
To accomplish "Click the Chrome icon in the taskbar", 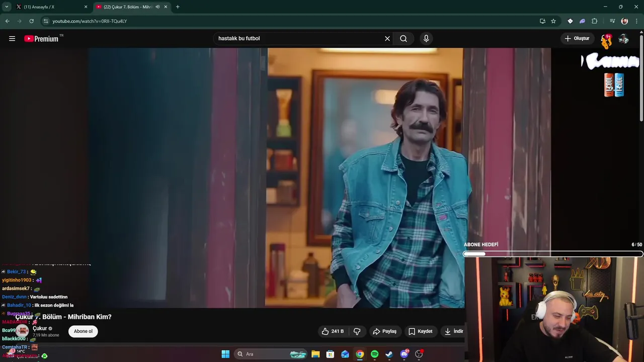I will [x=360, y=354].
